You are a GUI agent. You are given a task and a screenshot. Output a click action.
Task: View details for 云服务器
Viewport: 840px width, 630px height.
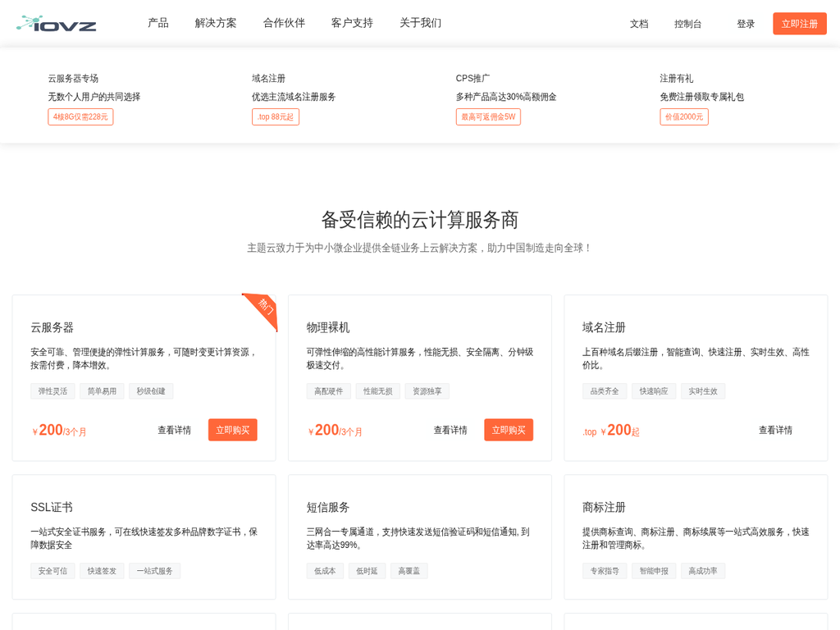[x=174, y=430]
